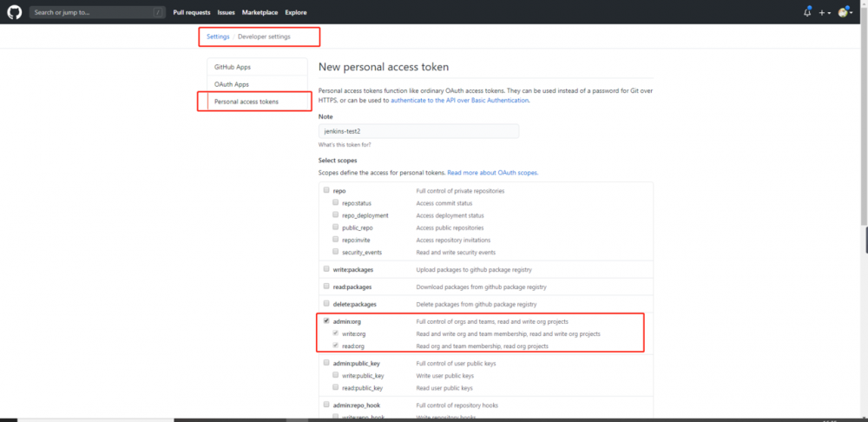
Task: Select GitHub Apps in the sidebar
Action: 233,67
